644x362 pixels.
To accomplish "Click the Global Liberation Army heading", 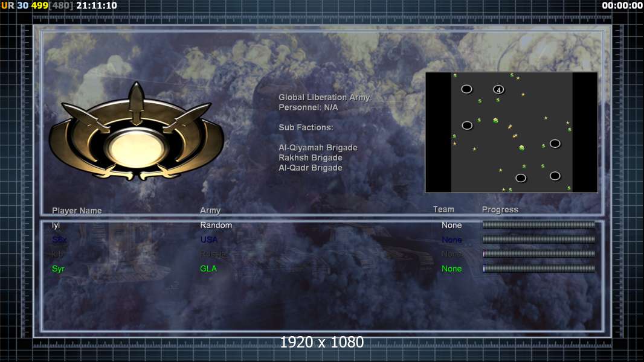I will point(325,97).
